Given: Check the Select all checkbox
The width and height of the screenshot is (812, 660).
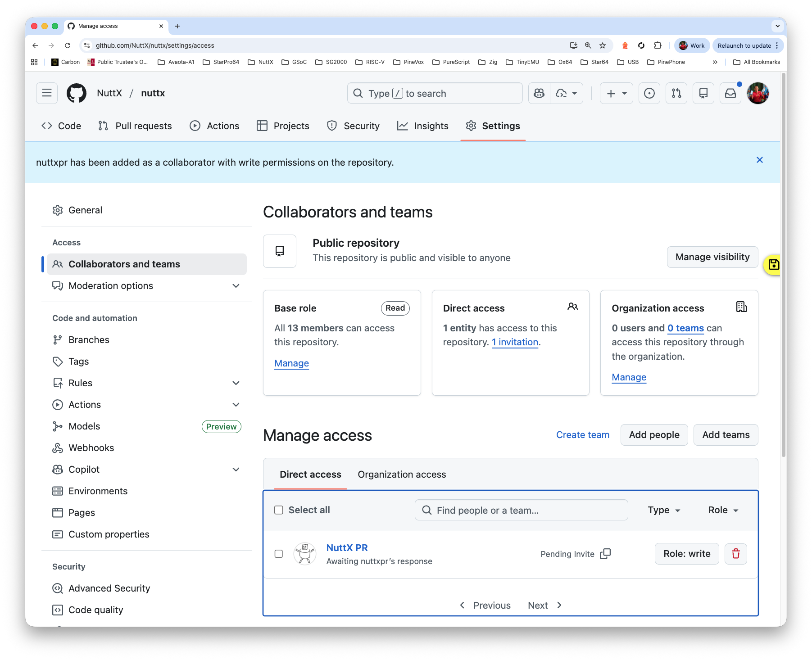Looking at the screenshot, I should pyautogui.click(x=279, y=510).
